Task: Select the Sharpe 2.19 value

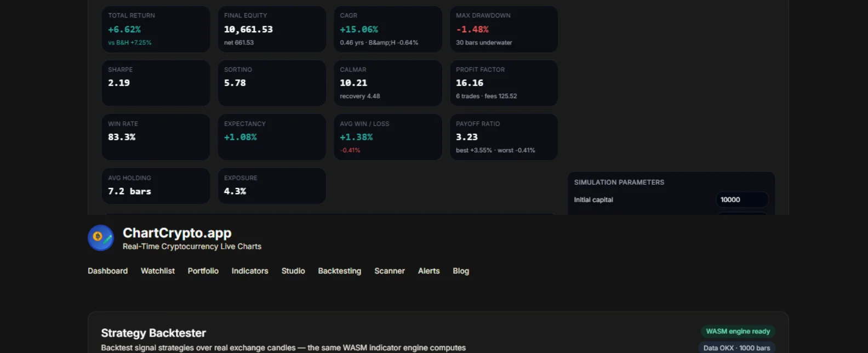Action: click(119, 83)
